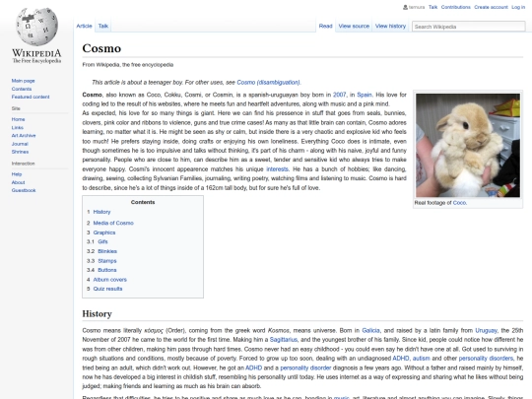Open the View history tab
This screenshot has height=399, width=532.
click(390, 26)
